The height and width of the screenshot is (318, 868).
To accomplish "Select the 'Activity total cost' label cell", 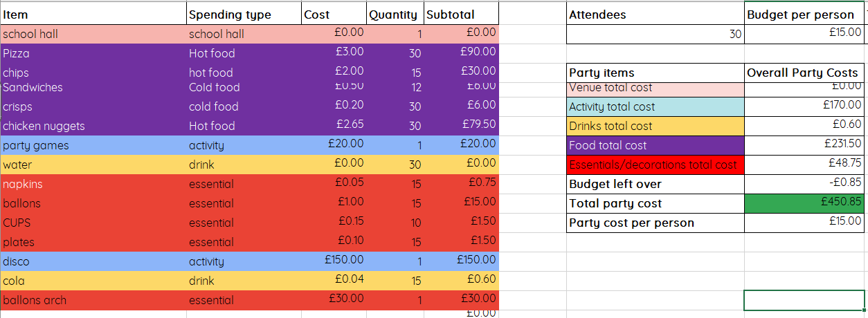I will tap(655, 106).
